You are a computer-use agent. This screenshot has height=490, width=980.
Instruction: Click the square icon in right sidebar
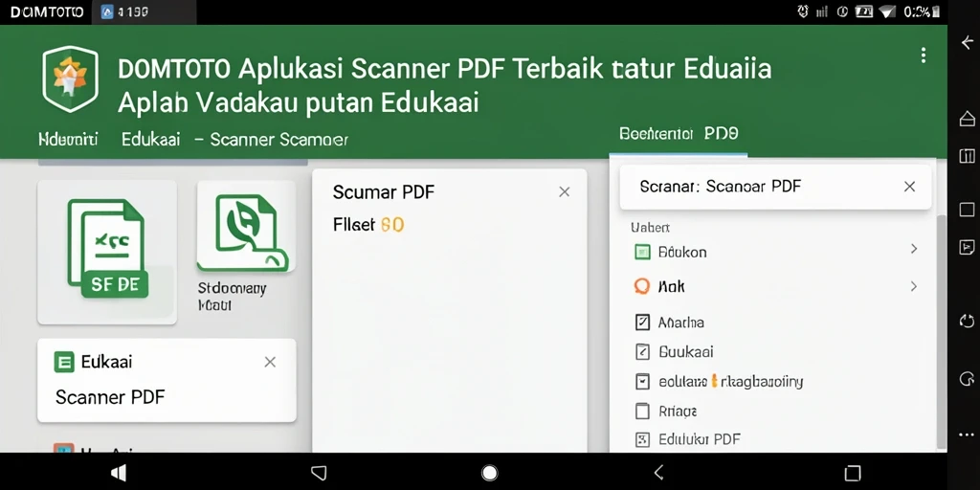(x=967, y=210)
